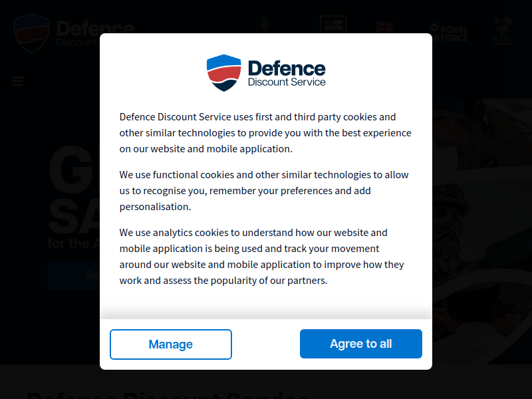Select the Royal Air Force roundel logo
Image resolution: width=532 pixels, height=399 pixels.
448,32
